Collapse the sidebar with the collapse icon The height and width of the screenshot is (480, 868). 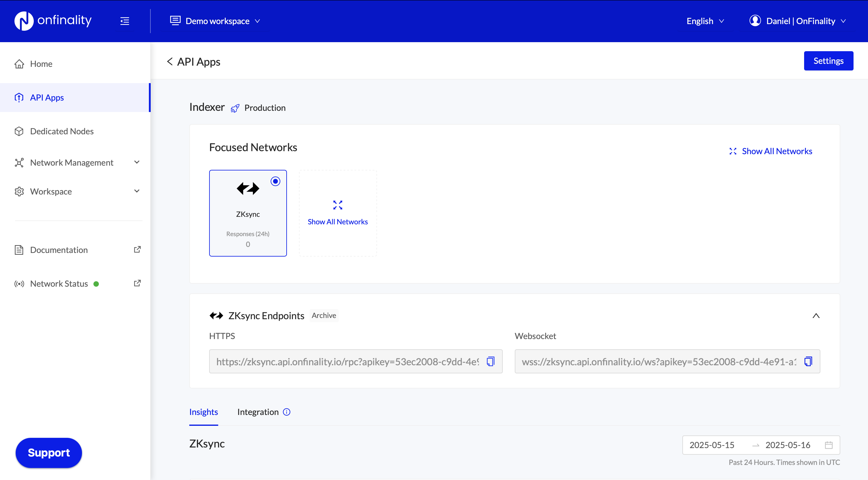124,21
